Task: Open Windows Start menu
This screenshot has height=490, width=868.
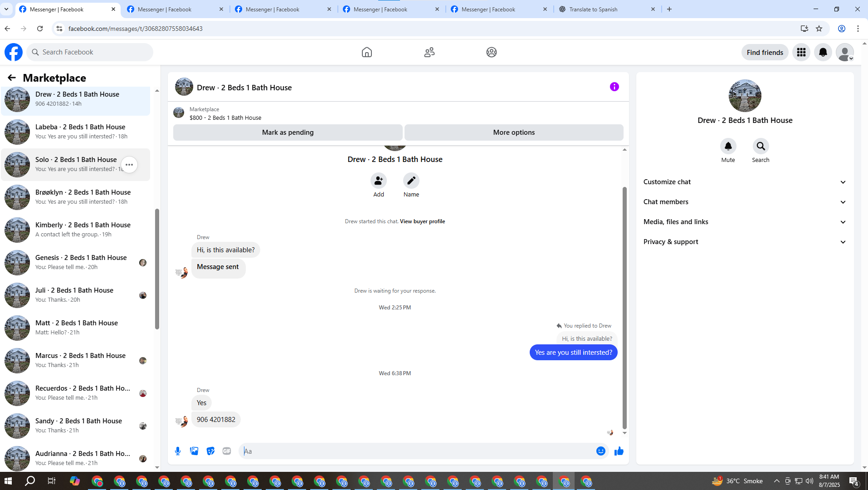Action: click(x=8, y=481)
